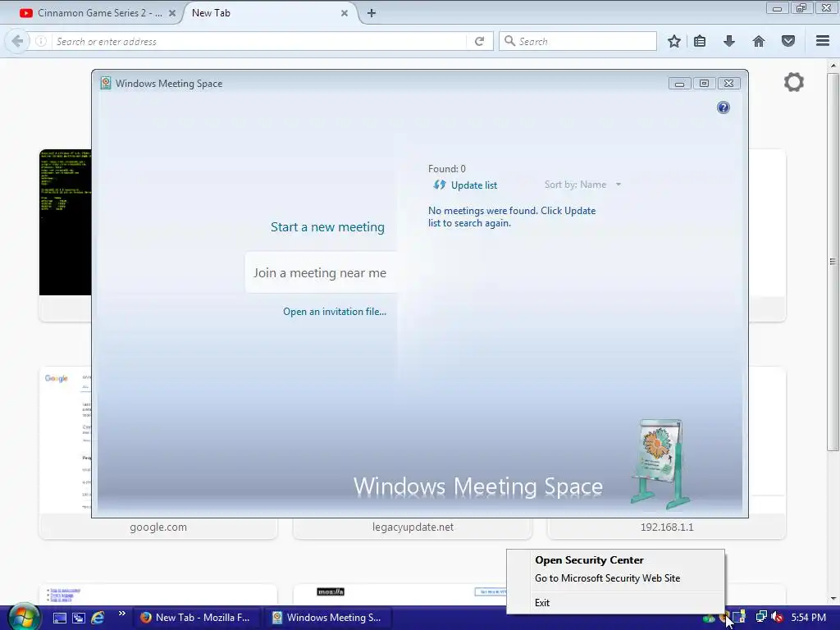This screenshot has width=840, height=630.
Task: Click the tray icon beside the cursor
Action: (x=739, y=617)
